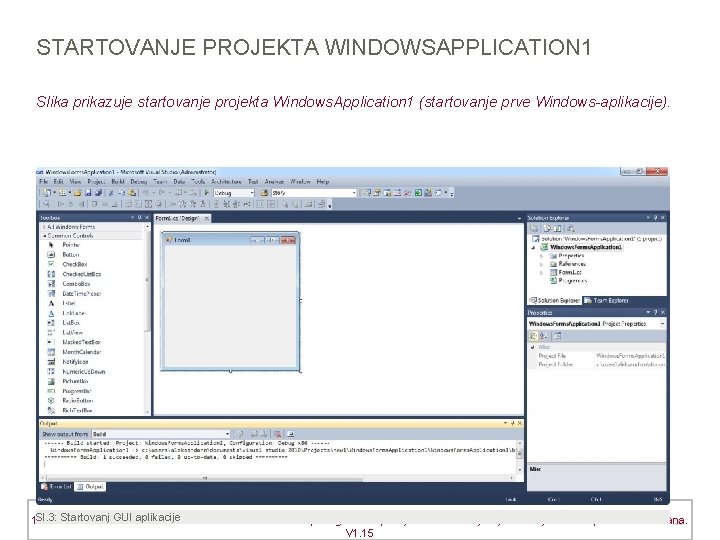The image size is (720, 540).
Task: Click Refresh icon in Solution Explorer toolbar
Action: coord(557,228)
